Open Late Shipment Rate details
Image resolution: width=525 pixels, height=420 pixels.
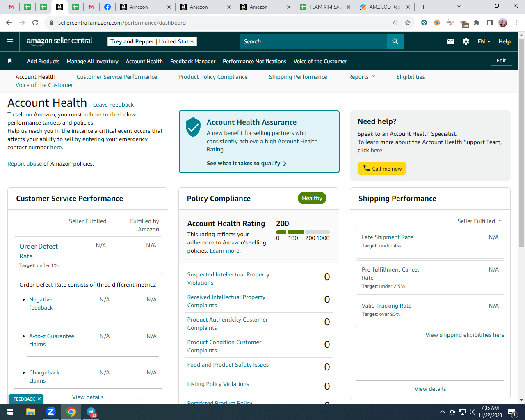point(387,237)
